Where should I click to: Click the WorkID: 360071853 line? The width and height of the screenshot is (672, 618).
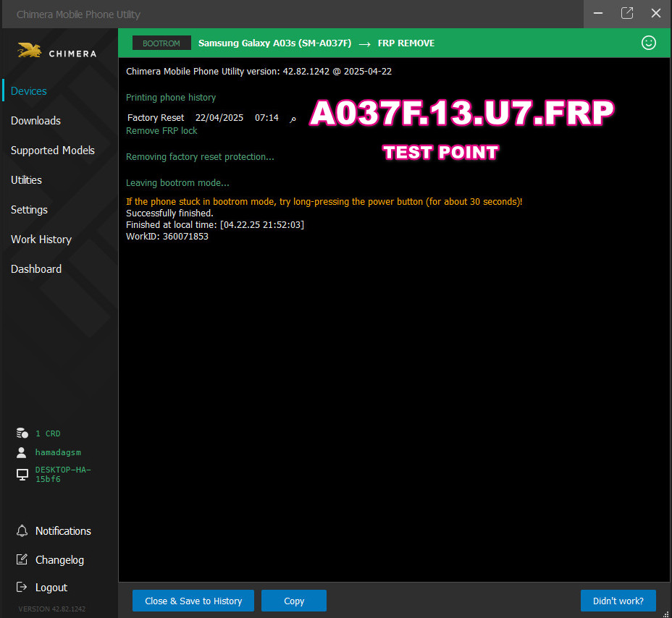(x=167, y=237)
